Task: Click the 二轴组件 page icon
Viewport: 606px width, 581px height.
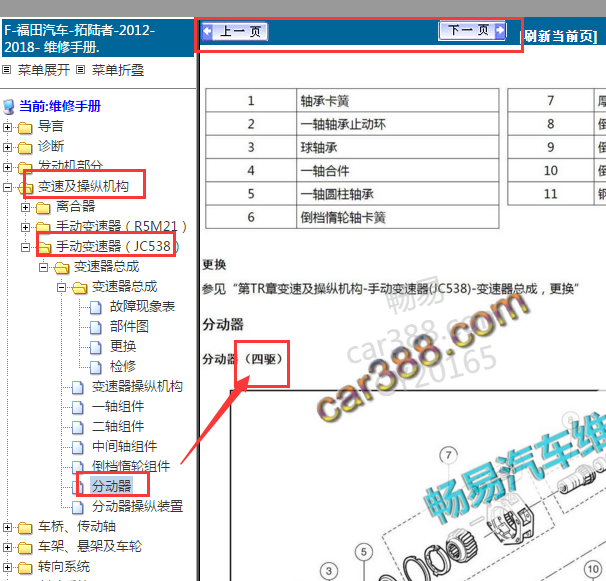Action: tap(78, 427)
